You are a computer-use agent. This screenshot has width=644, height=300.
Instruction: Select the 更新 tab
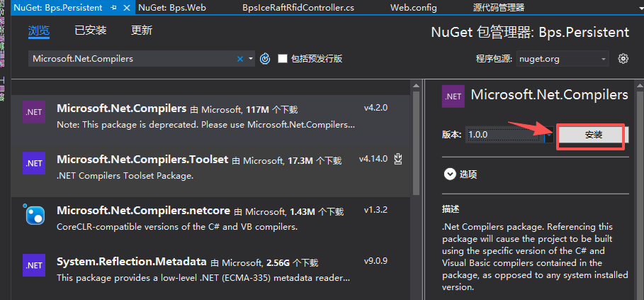click(142, 30)
